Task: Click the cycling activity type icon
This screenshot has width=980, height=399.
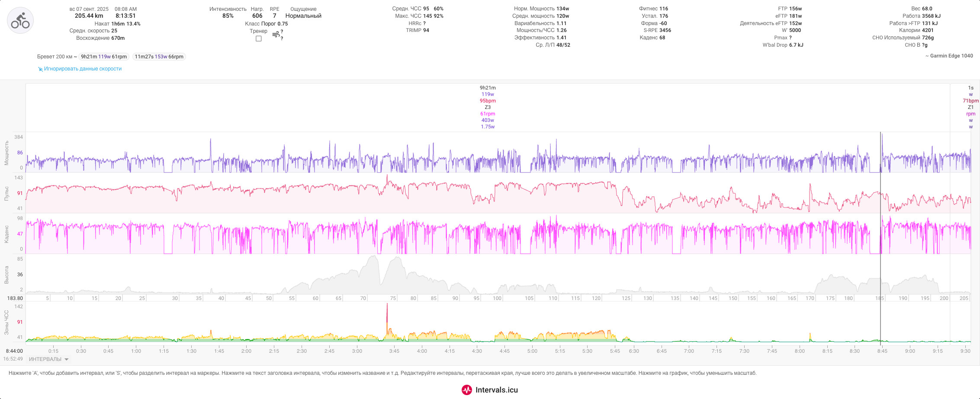Action: (20, 20)
